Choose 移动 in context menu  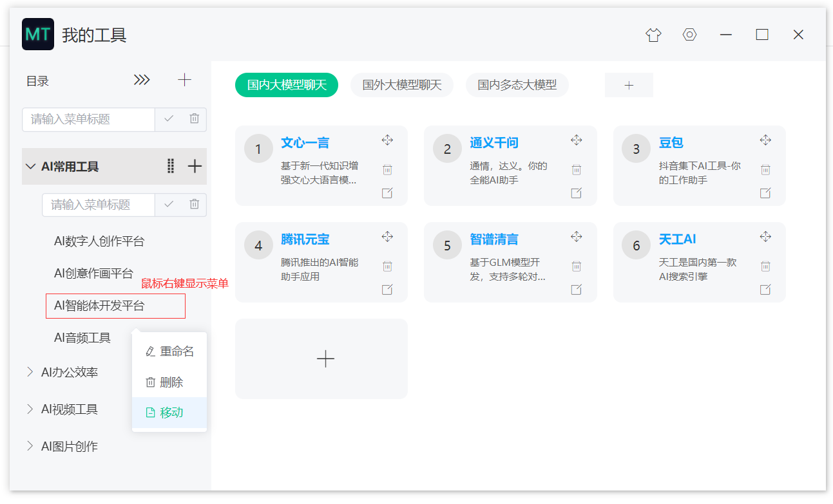point(169,413)
